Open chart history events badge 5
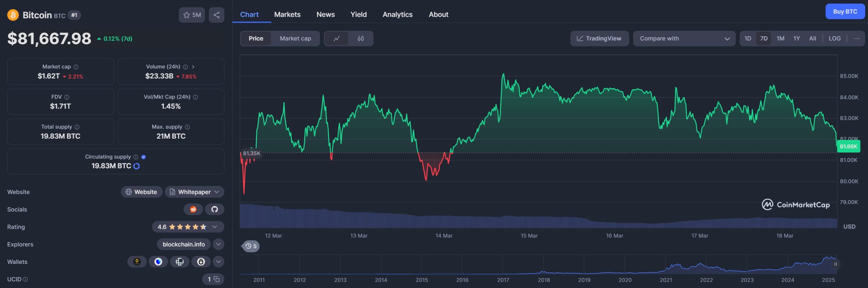Viewport: 868px width, 288px height. click(251, 246)
